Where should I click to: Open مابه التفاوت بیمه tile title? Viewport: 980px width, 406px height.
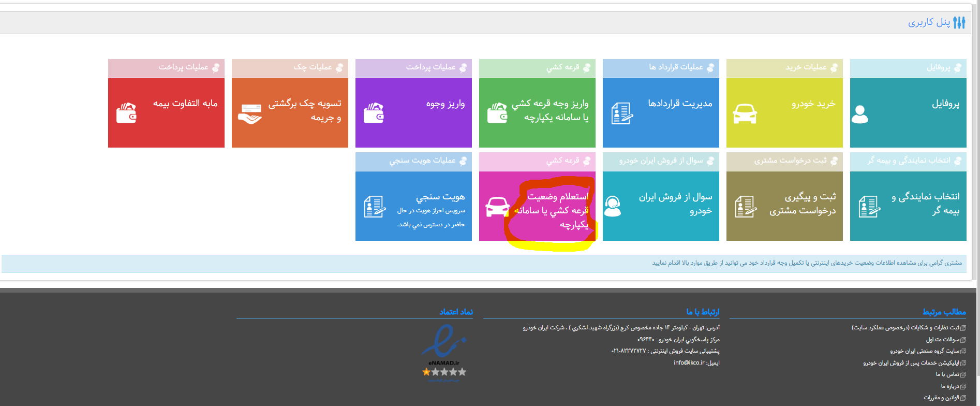click(185, 104)
